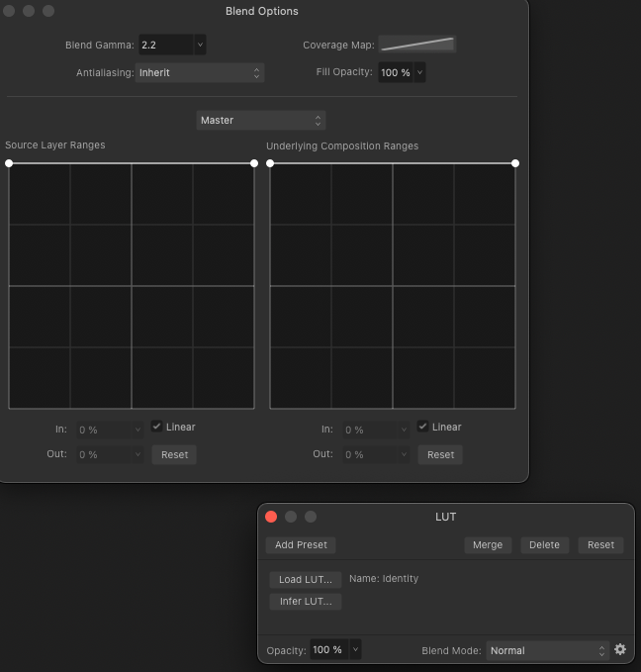Open the LUT Opacity slider dropdown arrow
641x672 pixels.
pos(356,650)
